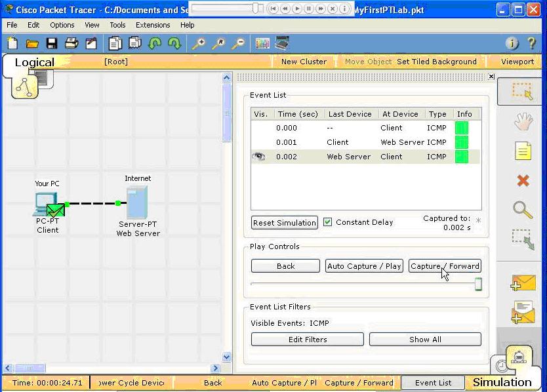Viewport: 547px width, 392px height.
Task: Open the File menu
Action: click(x=12, y=25)
